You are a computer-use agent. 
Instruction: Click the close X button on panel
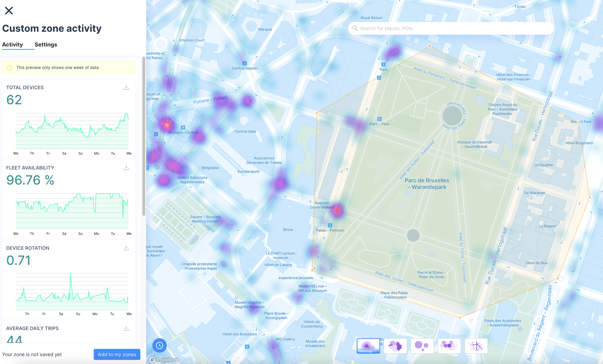point(9,10)
